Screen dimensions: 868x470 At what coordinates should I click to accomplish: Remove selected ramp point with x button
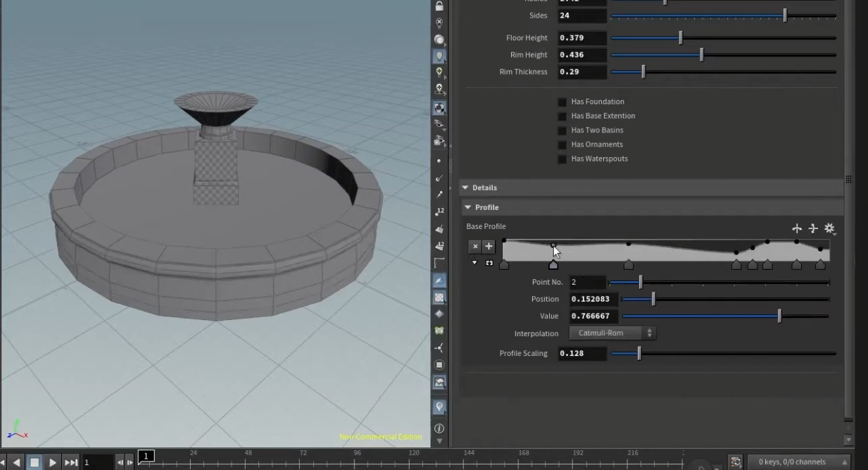475,246
